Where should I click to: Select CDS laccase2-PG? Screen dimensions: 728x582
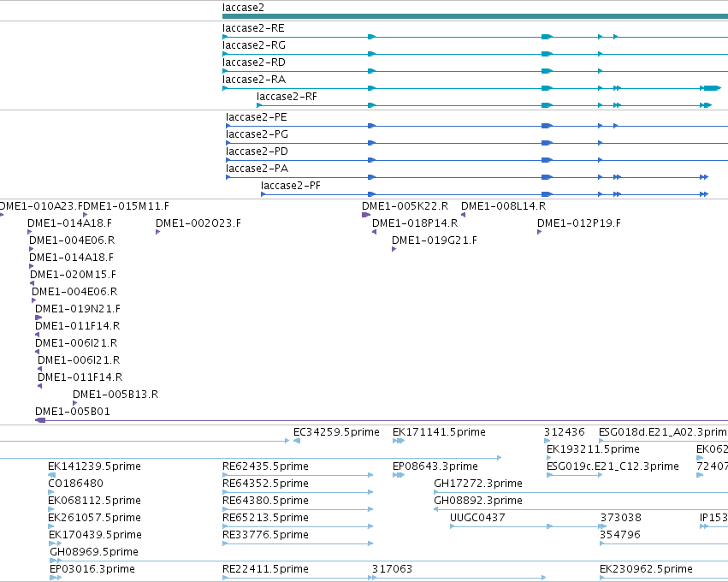[x=257, y=134]
